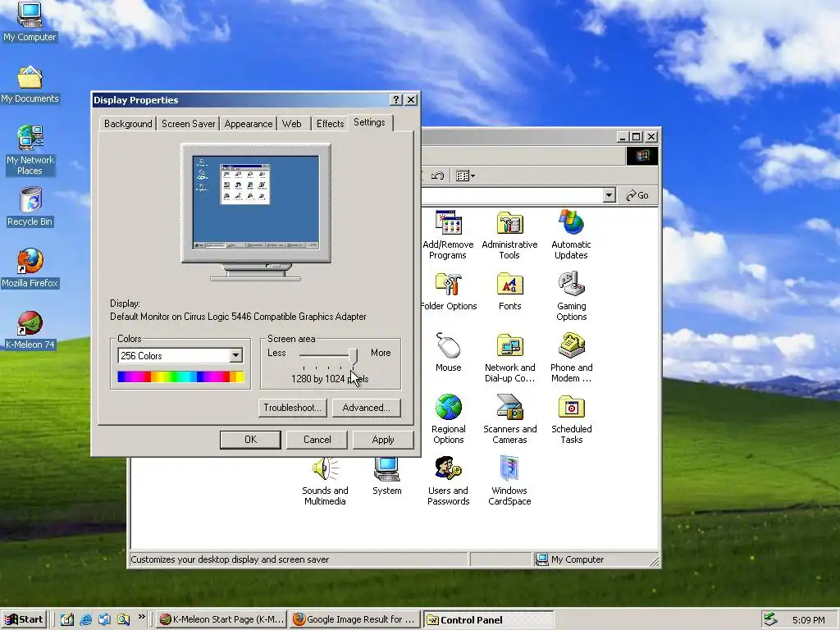The image size is (840, 630).
Task: Click the Undo toolbar icon in Control Panel
Action: pos(438,176)
